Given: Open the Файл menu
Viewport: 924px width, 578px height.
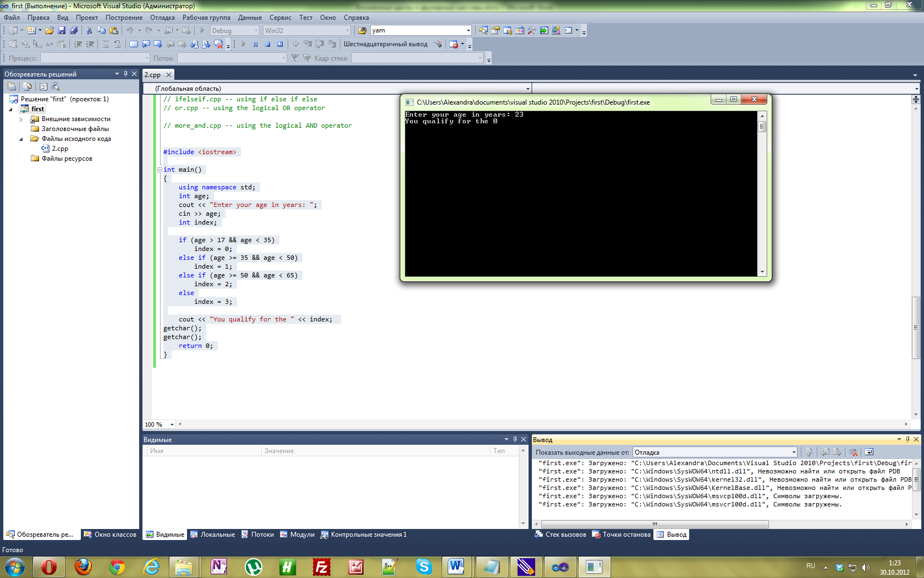Looking at the screenshot, I should pos(12,18).
